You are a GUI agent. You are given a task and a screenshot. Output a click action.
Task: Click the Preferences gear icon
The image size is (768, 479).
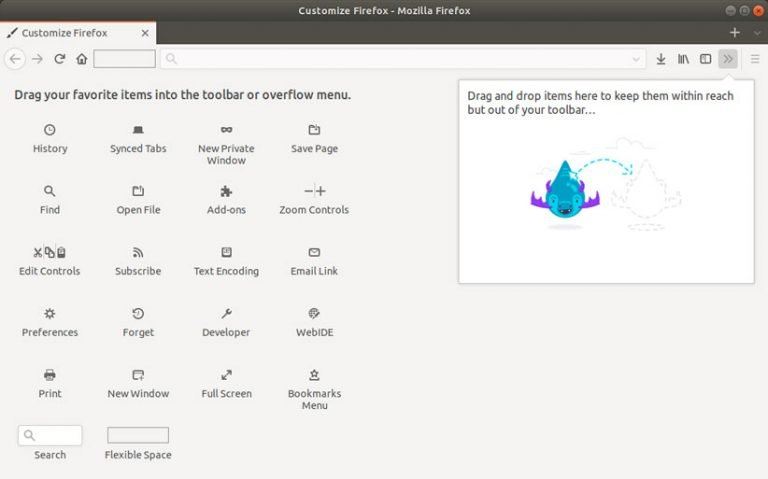(50, 313)
